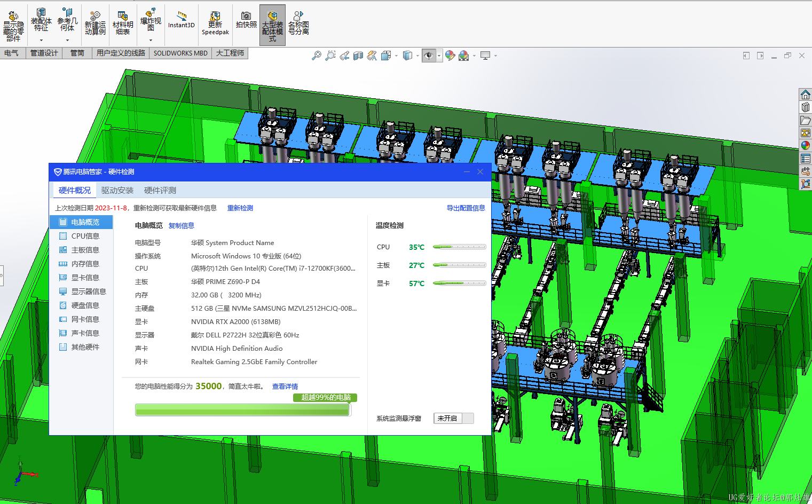Open dropdown arrow under 装配体特征

pyautogui.click(x=41, y=40)
